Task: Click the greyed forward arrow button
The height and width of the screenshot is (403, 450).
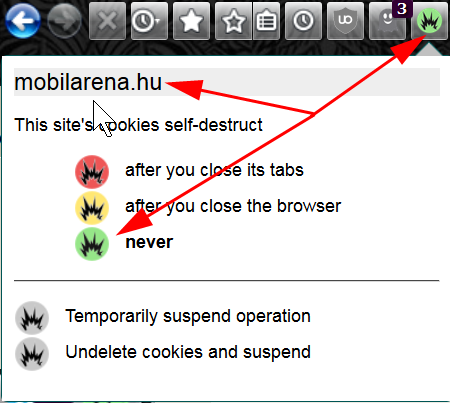Action: click(x=64, y=21)
